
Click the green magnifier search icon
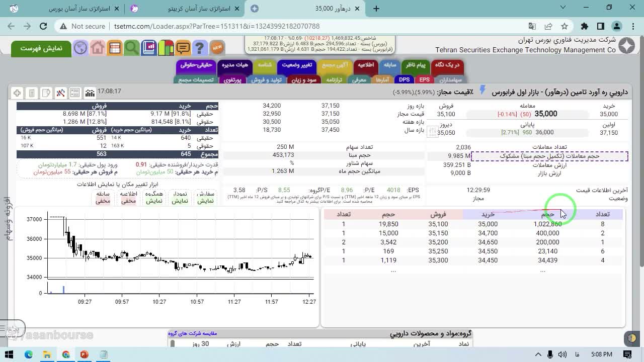coord(132,48)
